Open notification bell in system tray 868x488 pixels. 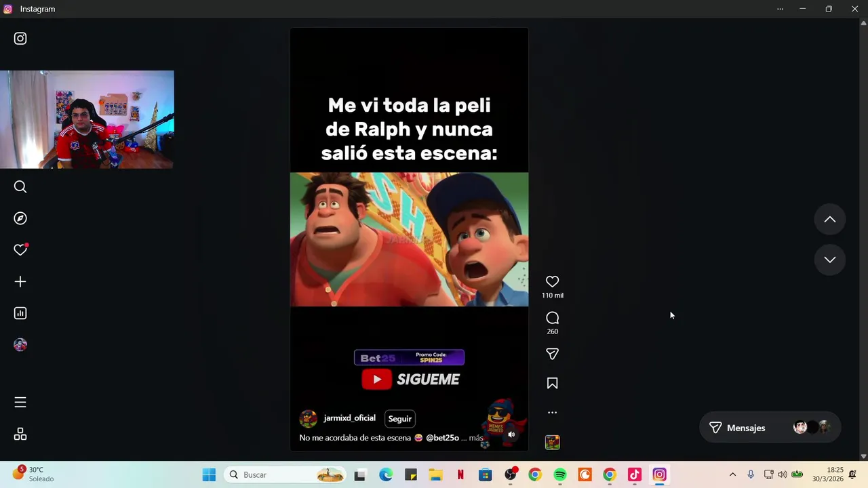click(x=852, y=474)
